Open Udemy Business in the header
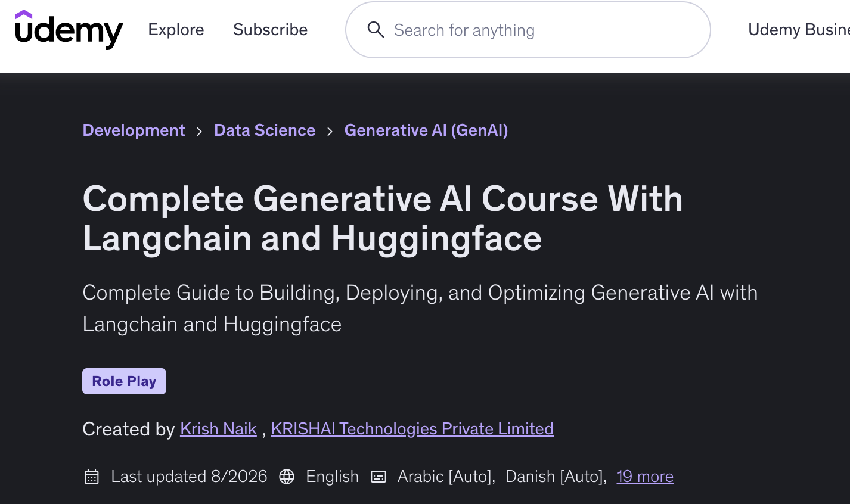This screenshot has height=504, width=850. (799, 30)
